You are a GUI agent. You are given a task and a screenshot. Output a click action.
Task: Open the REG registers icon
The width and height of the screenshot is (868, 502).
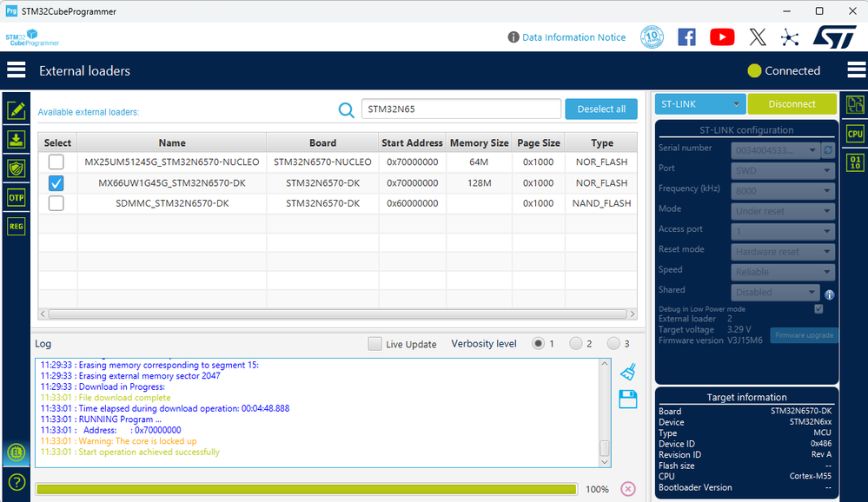[16, 227]
